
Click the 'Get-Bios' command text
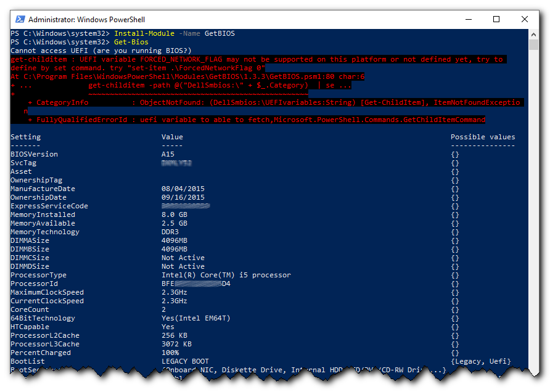click(x=131, y=42)
